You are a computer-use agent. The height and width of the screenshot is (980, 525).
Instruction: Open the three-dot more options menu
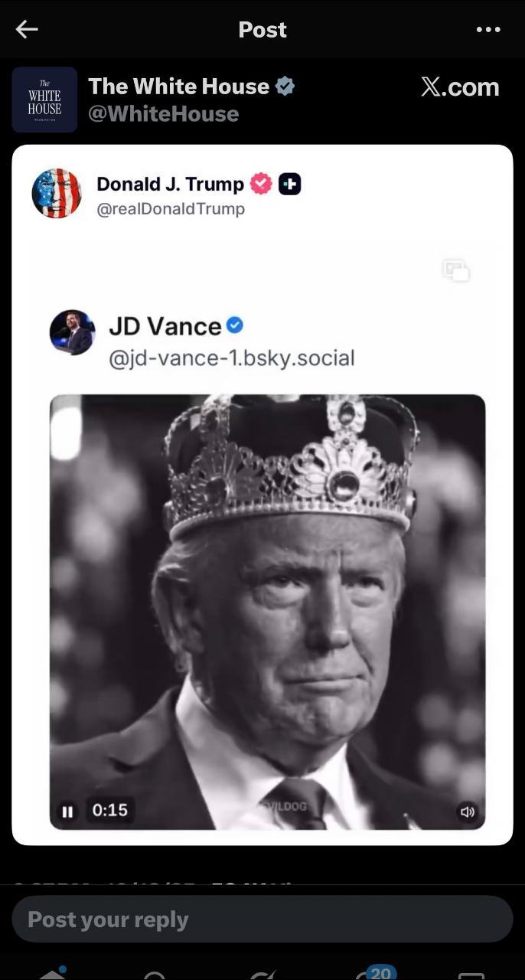487,29
